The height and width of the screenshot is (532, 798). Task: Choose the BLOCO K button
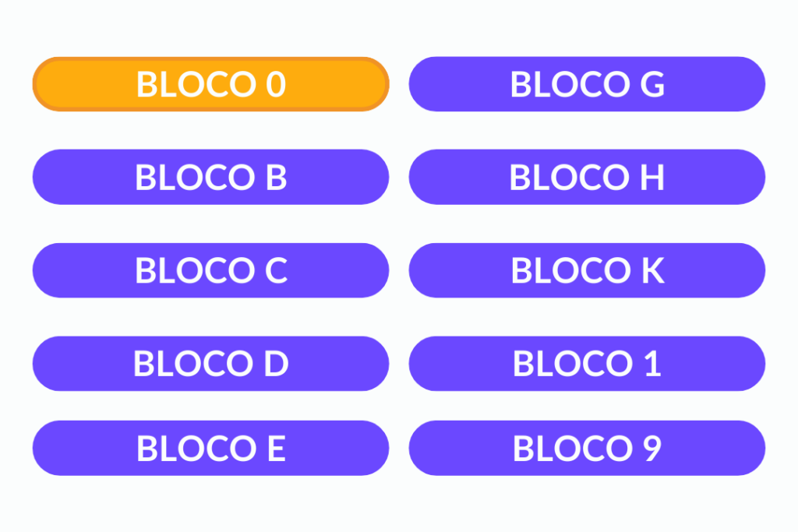coord(587,270)
